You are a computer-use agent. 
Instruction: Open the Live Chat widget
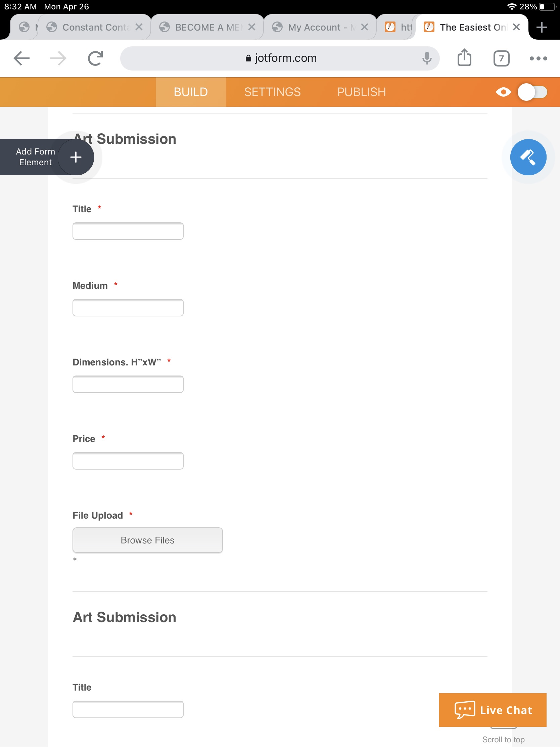point(492,710)
